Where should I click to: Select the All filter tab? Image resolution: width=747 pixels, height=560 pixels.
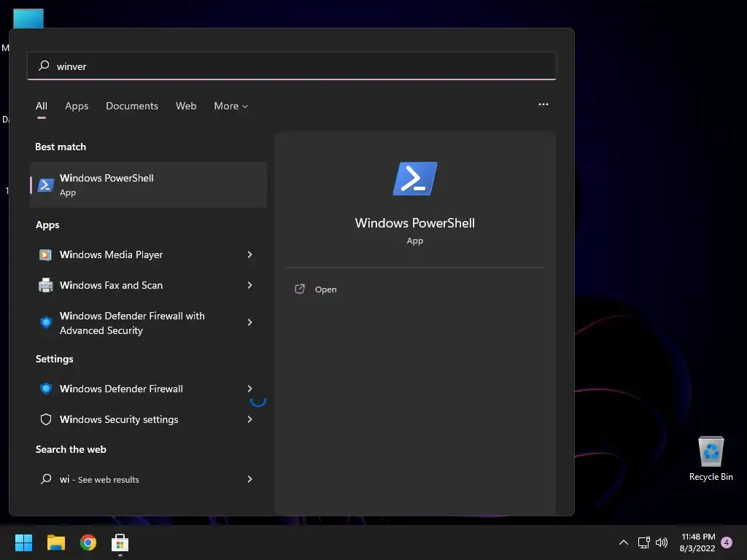click(x=42, y=106)
